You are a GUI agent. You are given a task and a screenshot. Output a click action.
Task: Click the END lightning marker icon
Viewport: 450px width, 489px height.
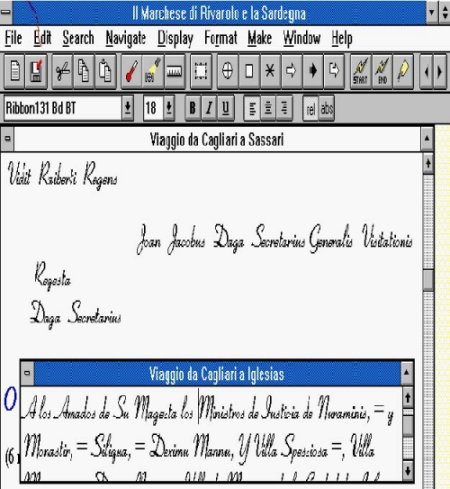coord(382,71)
